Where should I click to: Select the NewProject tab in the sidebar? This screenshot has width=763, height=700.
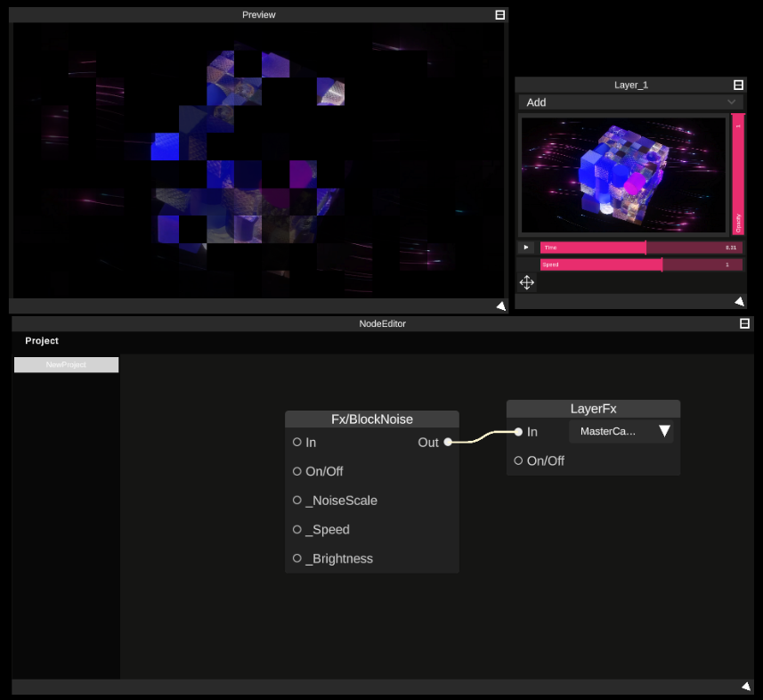(66, 364)
